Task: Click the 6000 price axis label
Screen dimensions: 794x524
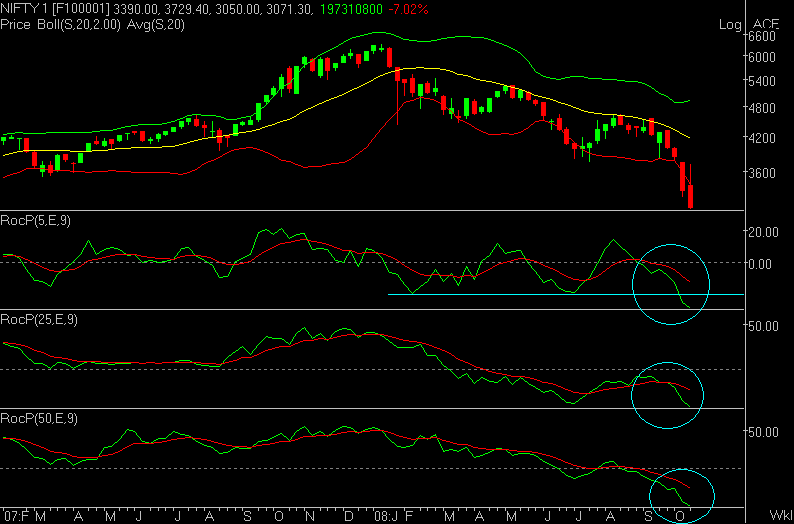Action: [x=762, y=57]
